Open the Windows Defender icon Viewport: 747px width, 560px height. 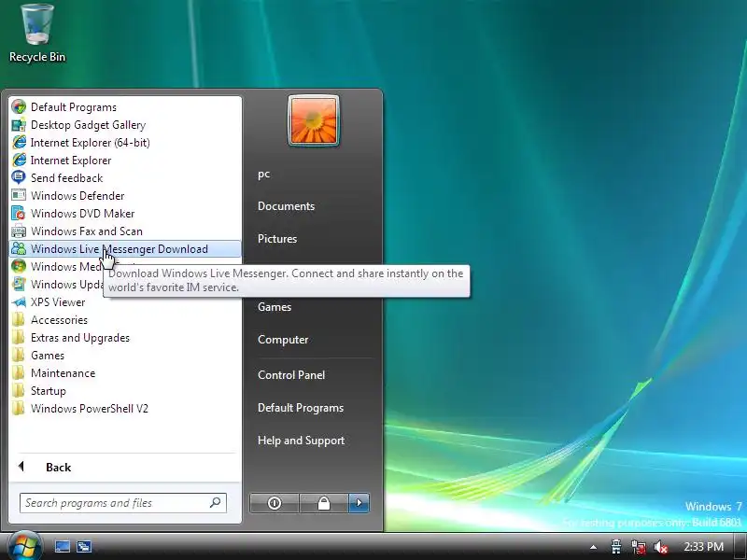pyautogui.click(x=19, y=195)
